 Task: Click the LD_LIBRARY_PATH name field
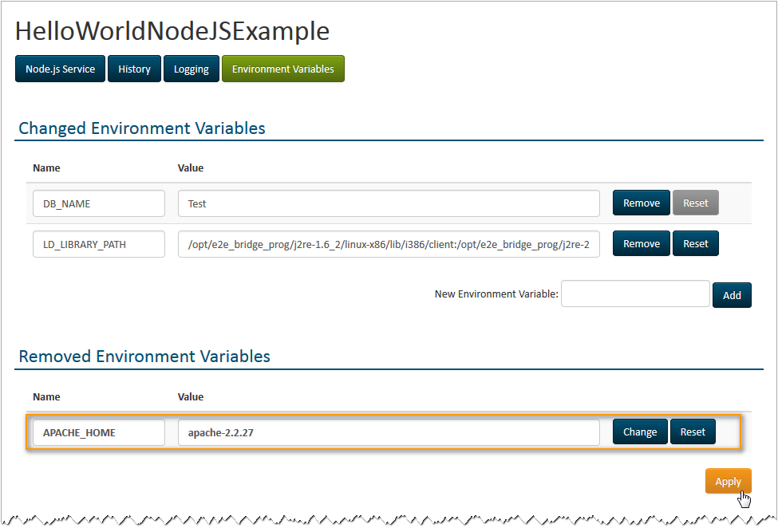coord(99,244)
